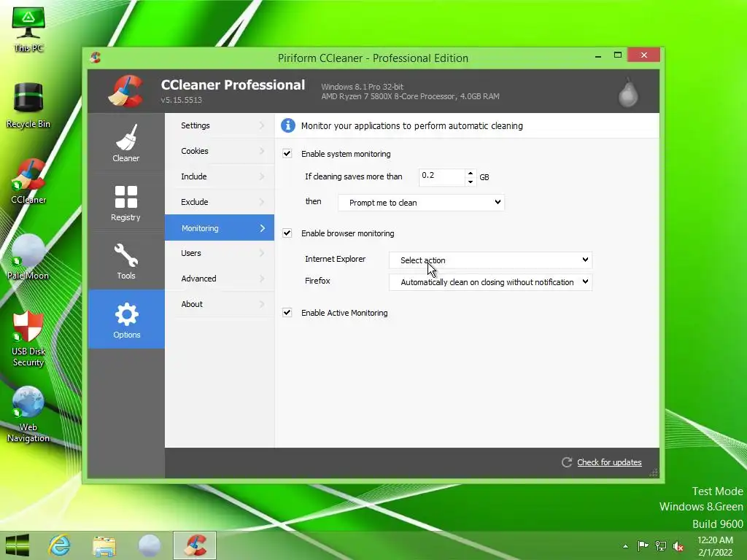Open Users options page

tap(220, 253)
